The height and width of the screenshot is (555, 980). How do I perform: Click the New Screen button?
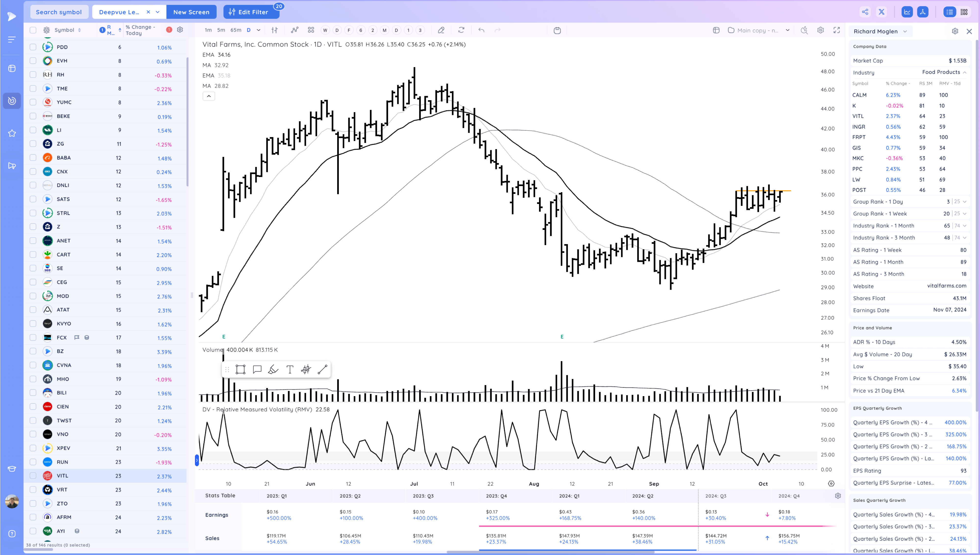coord(192,12)
